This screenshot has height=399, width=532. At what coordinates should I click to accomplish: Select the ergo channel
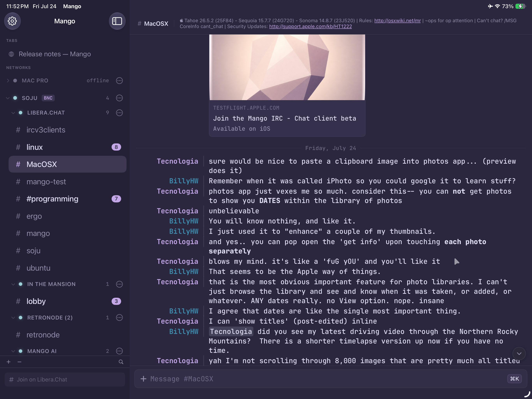[x=67, y=216]
